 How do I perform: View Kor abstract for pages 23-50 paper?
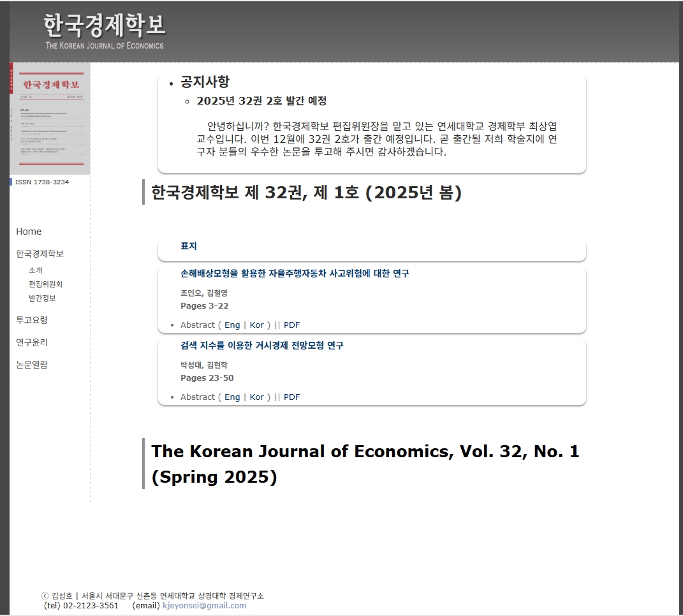[256, 397]
